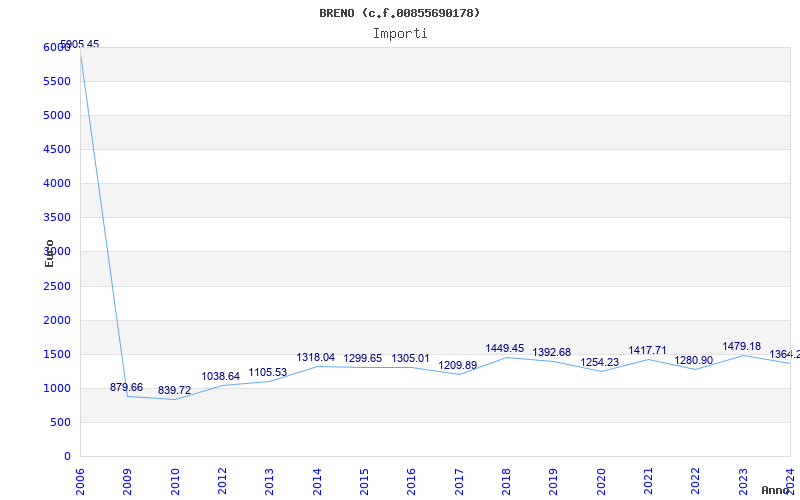800x500 pixels.
Task: Click the x-axis year 2010
Action: coord(175,482)
